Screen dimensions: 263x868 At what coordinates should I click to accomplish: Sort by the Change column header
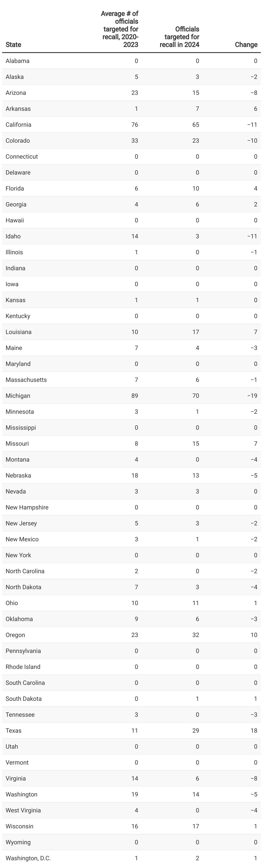[246, 44]
